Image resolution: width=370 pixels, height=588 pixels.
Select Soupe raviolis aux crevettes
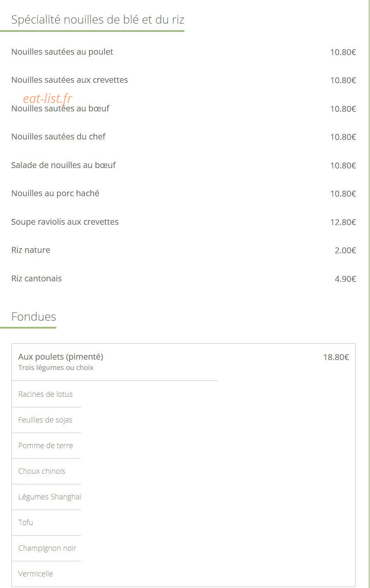pos(184,222)
